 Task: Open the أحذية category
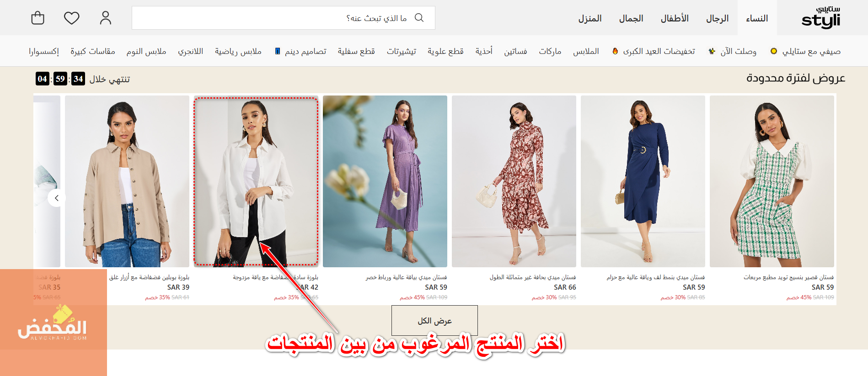pyautogui.click(x=484, y=51)
